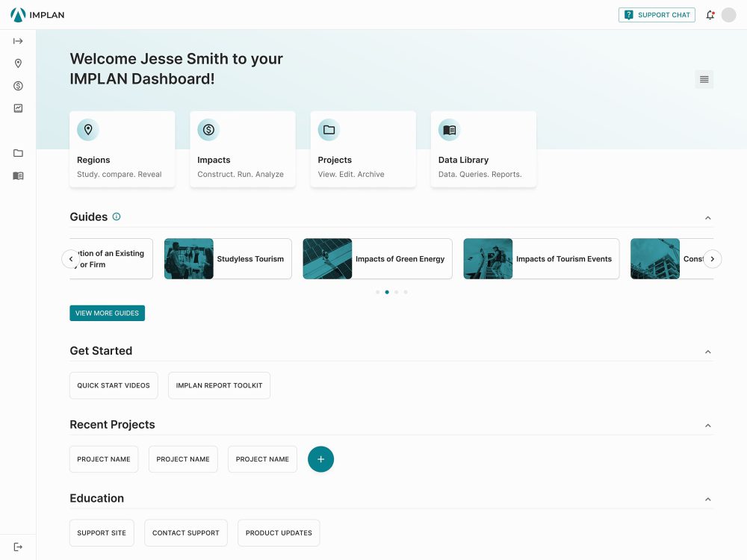This screenshot has width=747, height=560.
Task: Go to first guides carousel page dot
Action: pos(378,293)
